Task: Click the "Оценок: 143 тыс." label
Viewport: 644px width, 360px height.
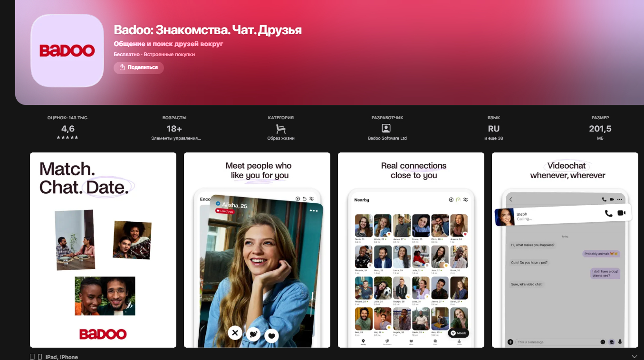Action: [68, 118]
